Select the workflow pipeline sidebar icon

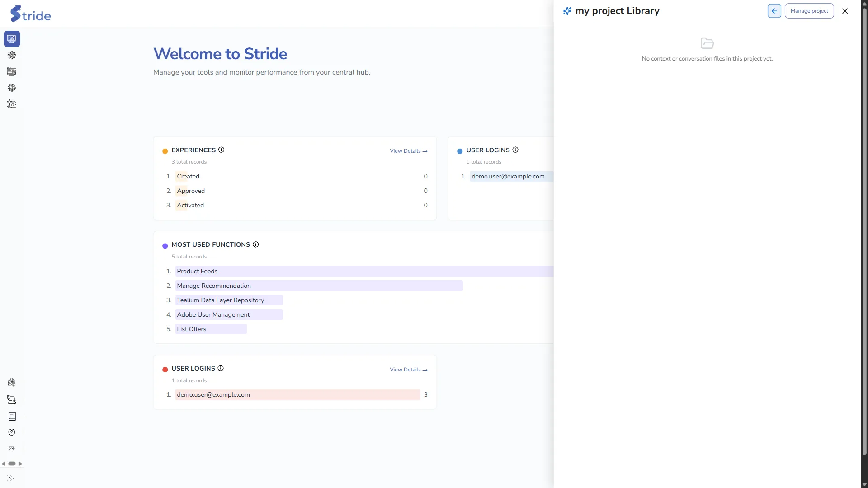coord(12,104)
